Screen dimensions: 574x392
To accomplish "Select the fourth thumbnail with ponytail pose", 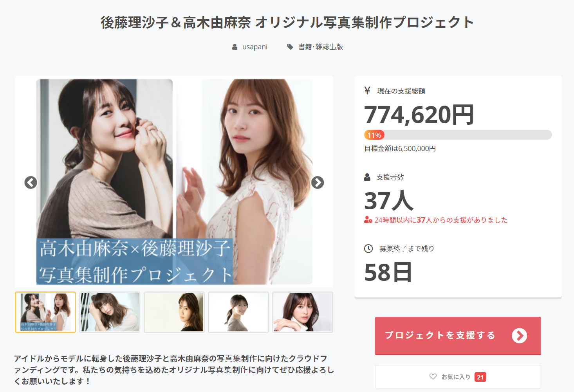I will tap(238, 312).
